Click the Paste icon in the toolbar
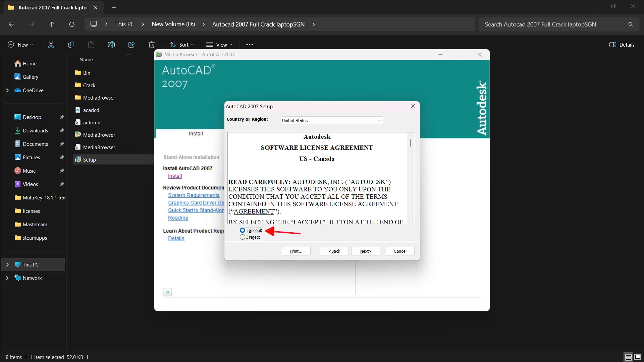This screenshot has height=362, width=644. [91, 45]
